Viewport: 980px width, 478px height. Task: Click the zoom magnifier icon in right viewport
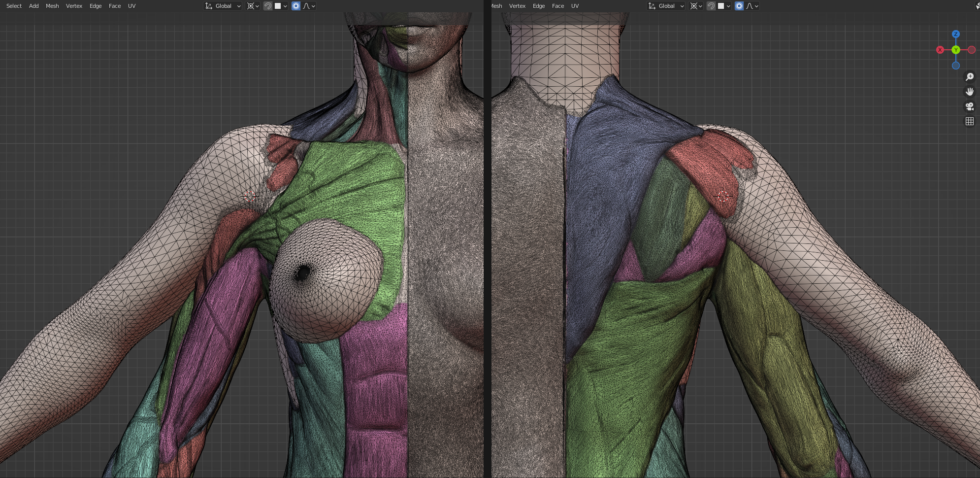click(x=970, y=77)
